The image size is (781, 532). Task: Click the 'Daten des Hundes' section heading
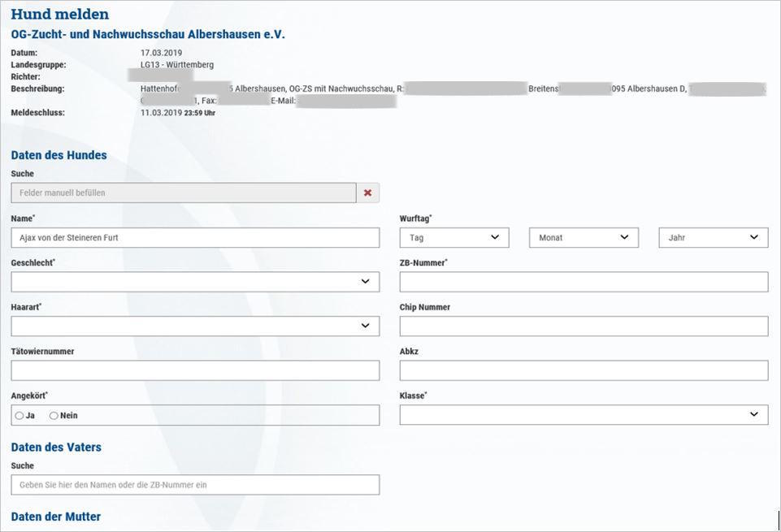pos(59,155)
